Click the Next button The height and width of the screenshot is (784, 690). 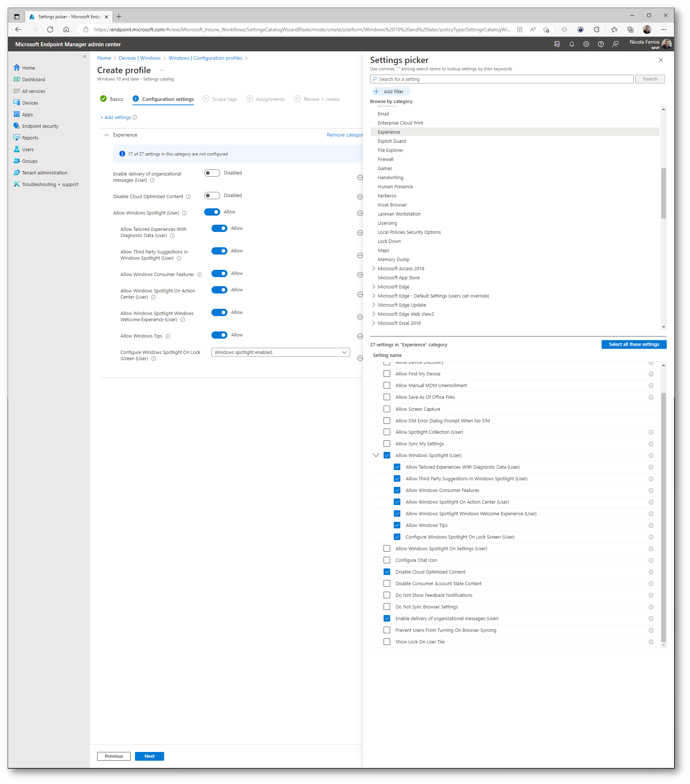click(150, 756)
